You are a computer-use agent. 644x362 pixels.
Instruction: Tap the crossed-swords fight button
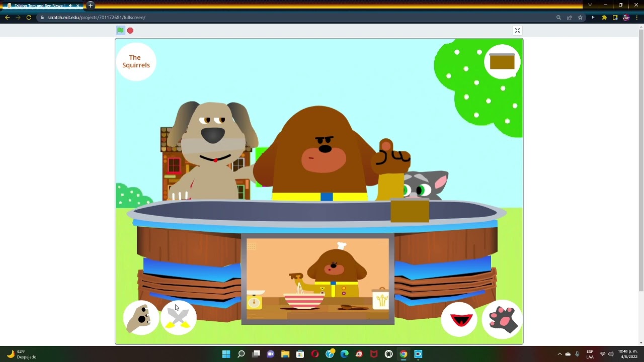[x=178, y=318]
